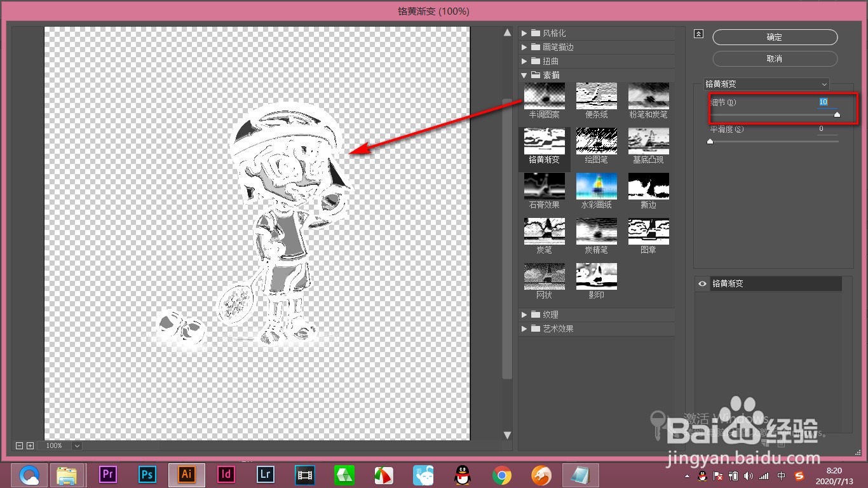Expand the 画笔描边 filter folder
The width and height of the screenshot is (868, 488).
tap(524, 47)
